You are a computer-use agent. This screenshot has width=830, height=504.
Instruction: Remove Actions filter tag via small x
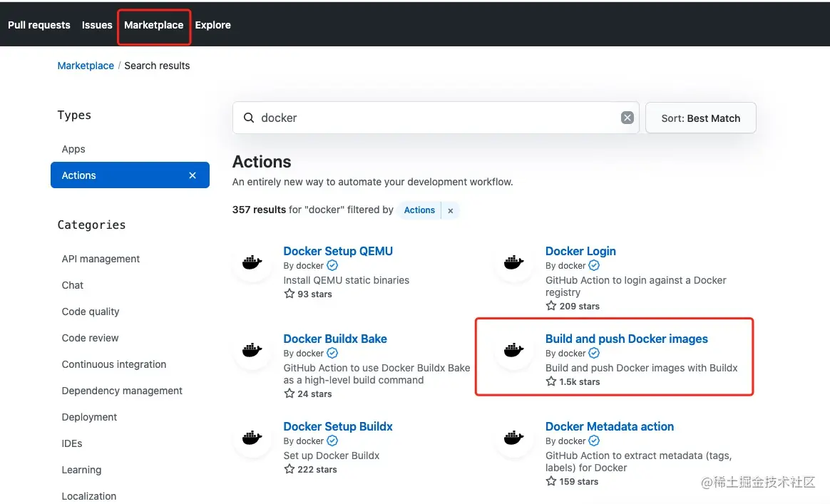click(451, 211)
